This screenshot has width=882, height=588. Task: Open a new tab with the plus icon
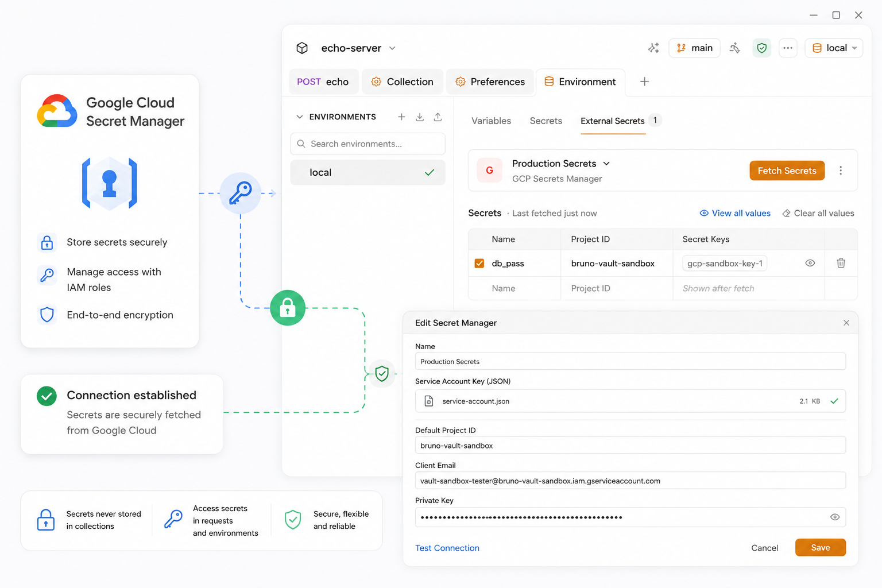[644, 82]
